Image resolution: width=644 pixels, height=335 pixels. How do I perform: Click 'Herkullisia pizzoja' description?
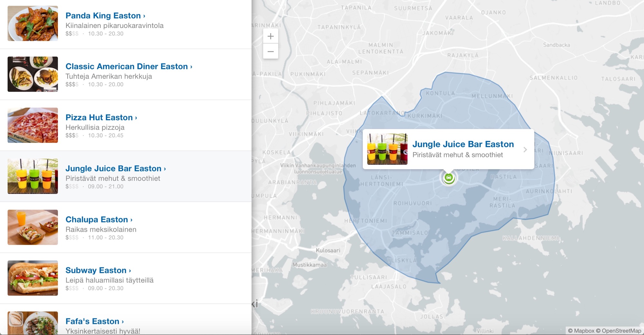tap(95, 127)
